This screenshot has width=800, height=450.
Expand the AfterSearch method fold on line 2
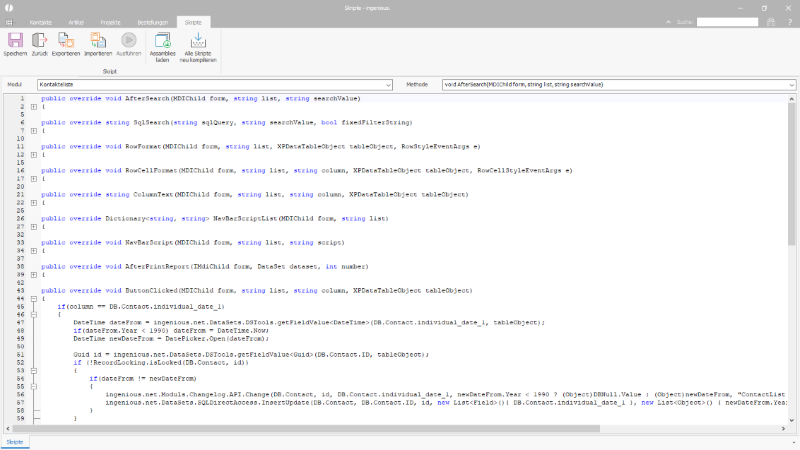34,107
